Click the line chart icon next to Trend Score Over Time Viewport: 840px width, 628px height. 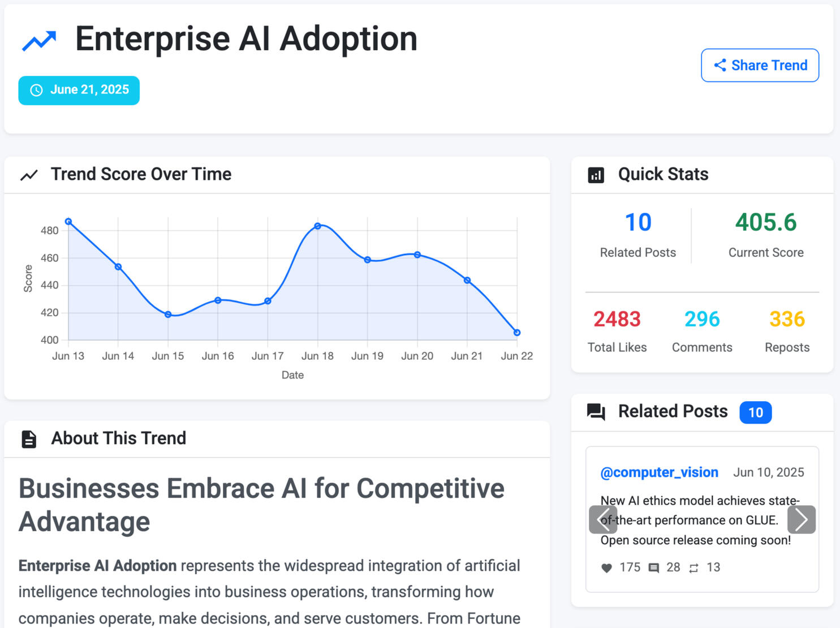(29, 174)
